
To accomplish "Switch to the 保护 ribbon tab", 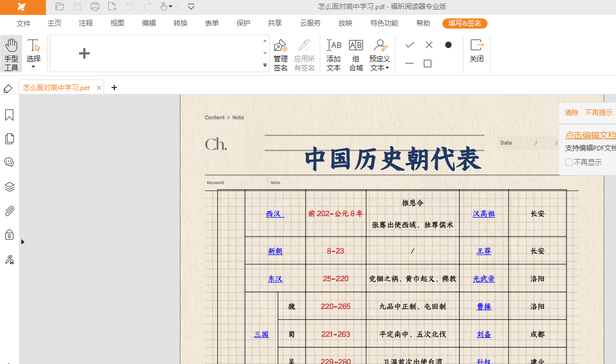I will (x=243, y=23).
